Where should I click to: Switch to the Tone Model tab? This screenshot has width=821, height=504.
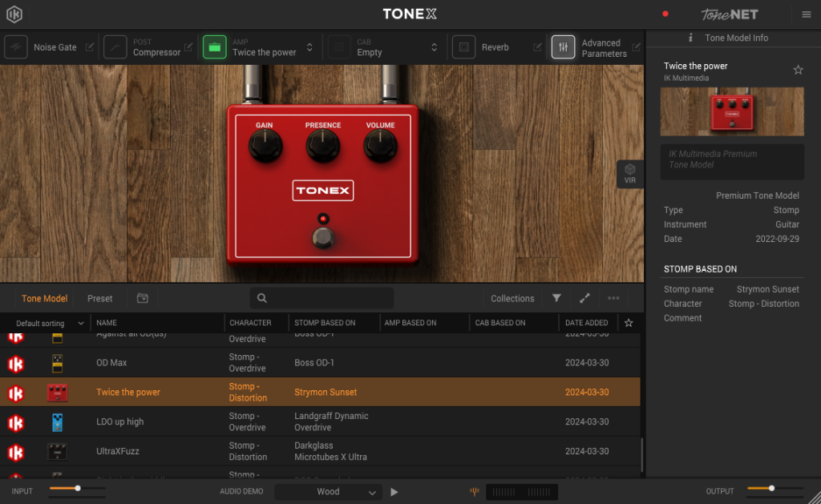tap(45, 298)
